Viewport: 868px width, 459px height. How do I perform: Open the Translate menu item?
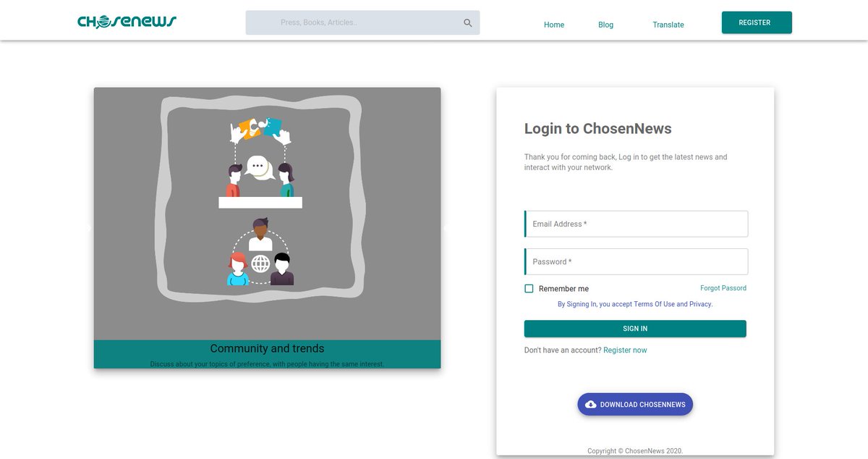click(668, 25)
